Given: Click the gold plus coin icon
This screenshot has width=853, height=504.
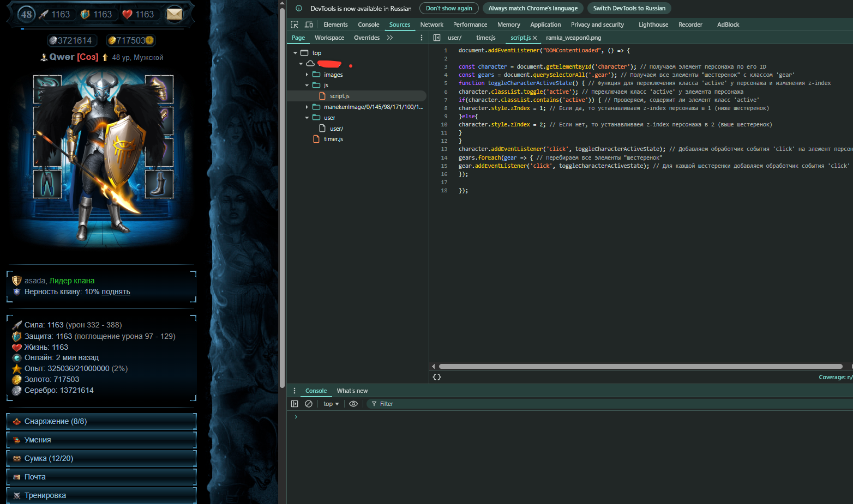Looking at the screenshot, I should coord(149,40).
